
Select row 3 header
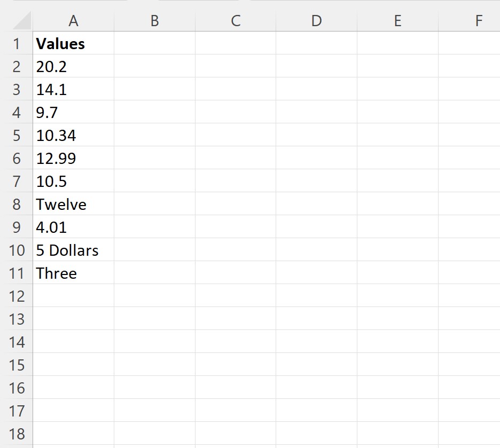coord(17,89)
